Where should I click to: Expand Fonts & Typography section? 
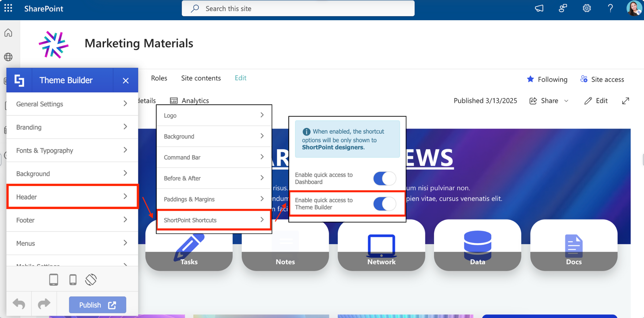click(x=72, y=150)
